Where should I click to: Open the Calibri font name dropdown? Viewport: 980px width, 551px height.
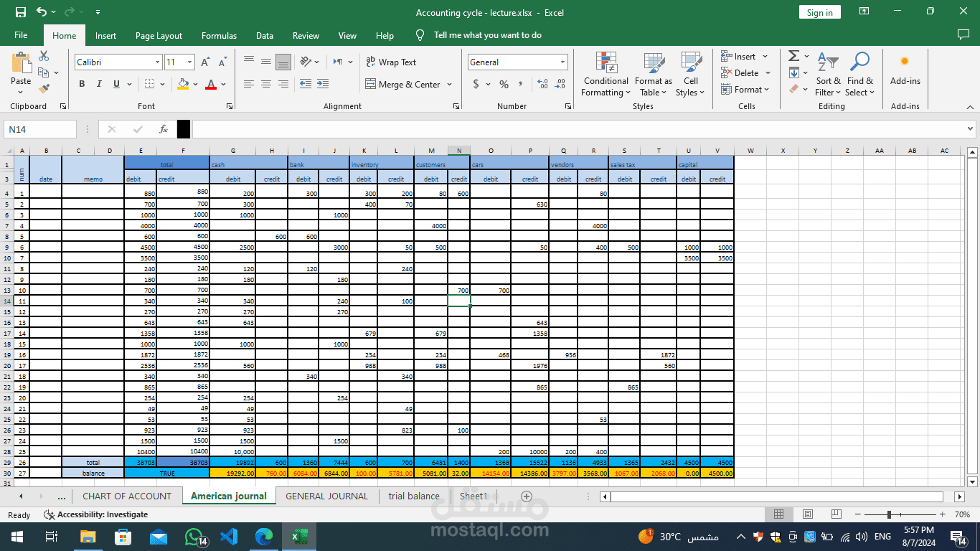click(157, 62)
